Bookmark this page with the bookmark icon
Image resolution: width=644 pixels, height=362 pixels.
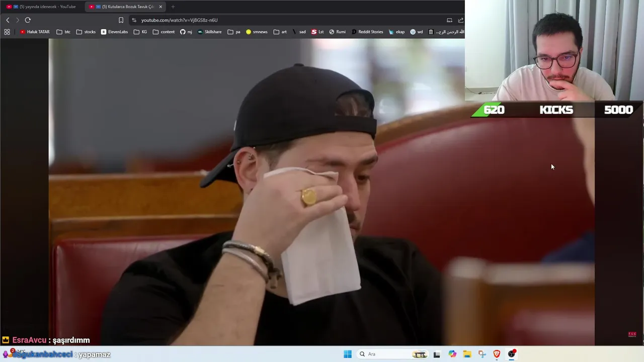121,20
